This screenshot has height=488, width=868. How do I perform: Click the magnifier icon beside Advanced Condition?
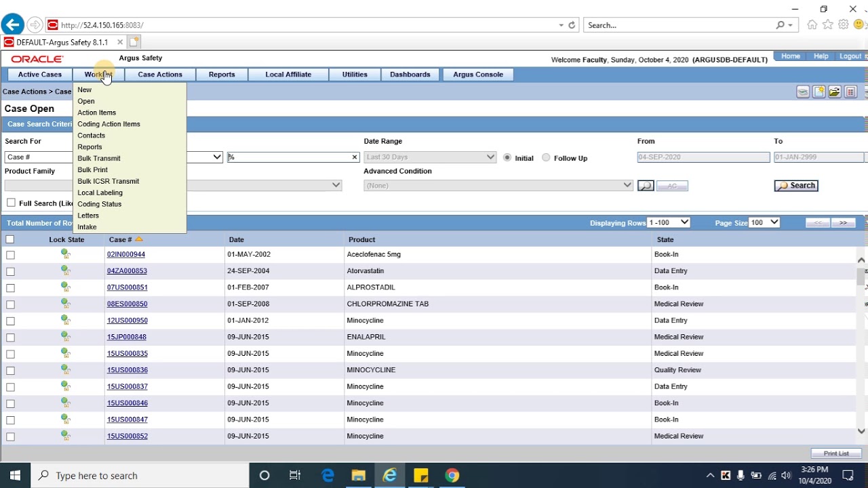tap(646, 186)
